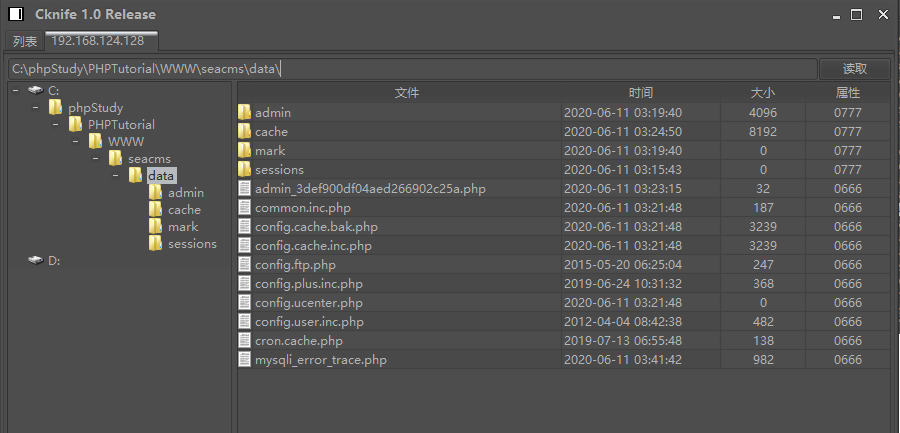Click the PHPTutorial folder icon in tree
The image size is (900, 433).
click(x=75, y=125)
